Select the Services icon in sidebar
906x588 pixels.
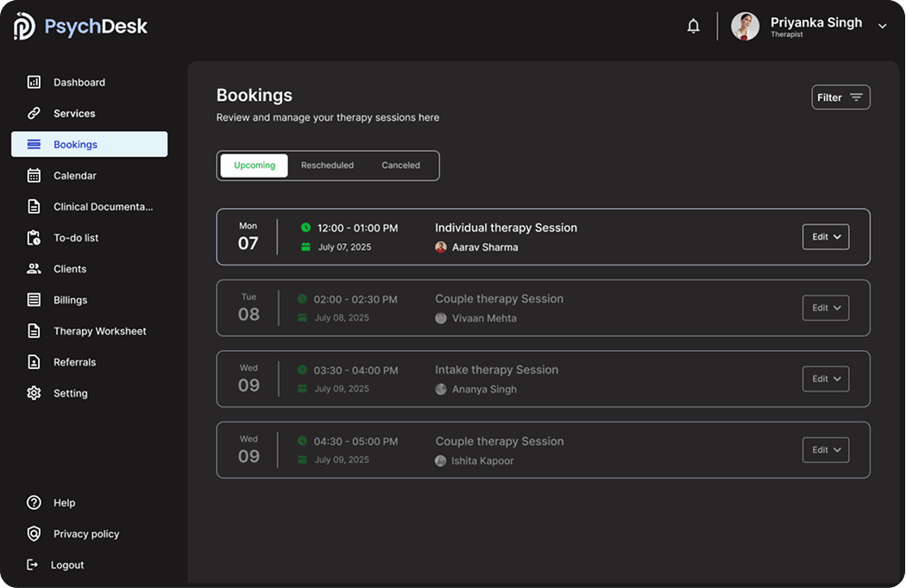[x=33, y=113]
